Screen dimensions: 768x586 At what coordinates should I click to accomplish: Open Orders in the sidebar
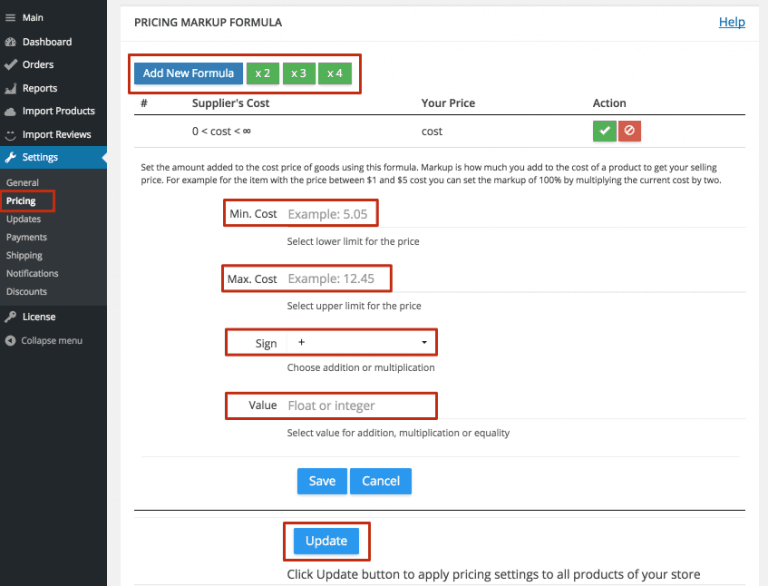click(38, 65)
